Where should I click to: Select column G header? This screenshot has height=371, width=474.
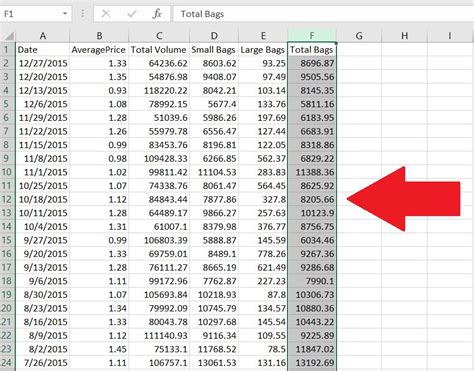[x=359, y=36]
